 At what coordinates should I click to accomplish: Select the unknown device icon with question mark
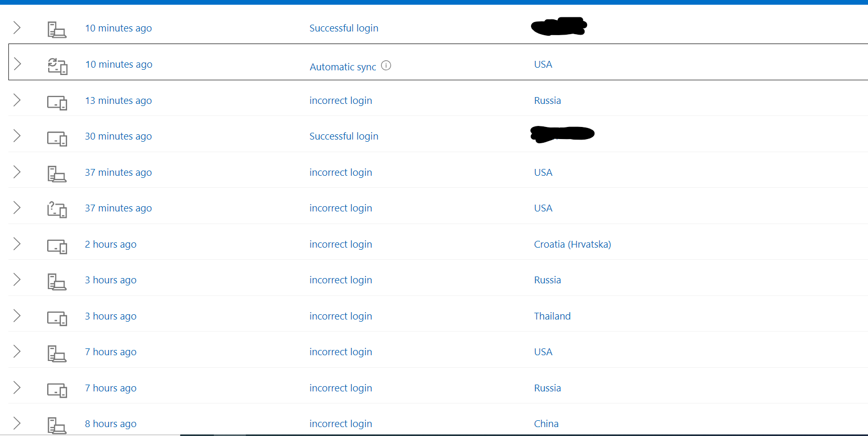pyautogui.click(x=57, y=209)
